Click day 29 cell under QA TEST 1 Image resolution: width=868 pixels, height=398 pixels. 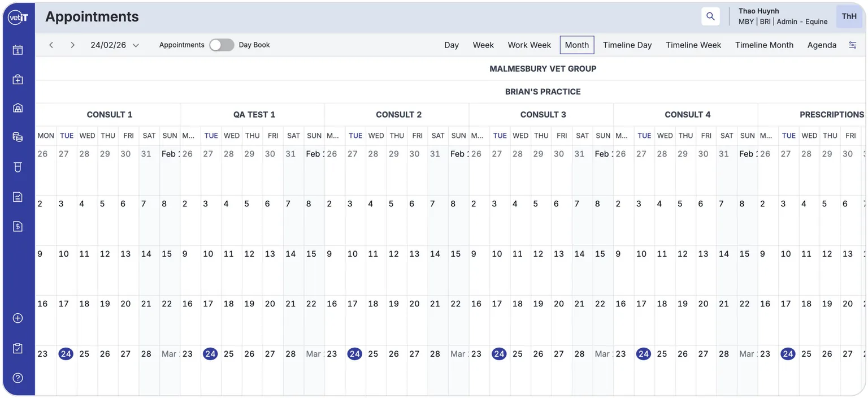pyautogui.click(x=252, y=171)
